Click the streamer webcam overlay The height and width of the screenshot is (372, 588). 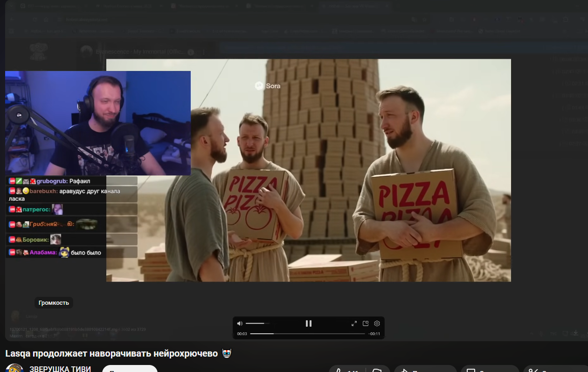coord(98,123)
